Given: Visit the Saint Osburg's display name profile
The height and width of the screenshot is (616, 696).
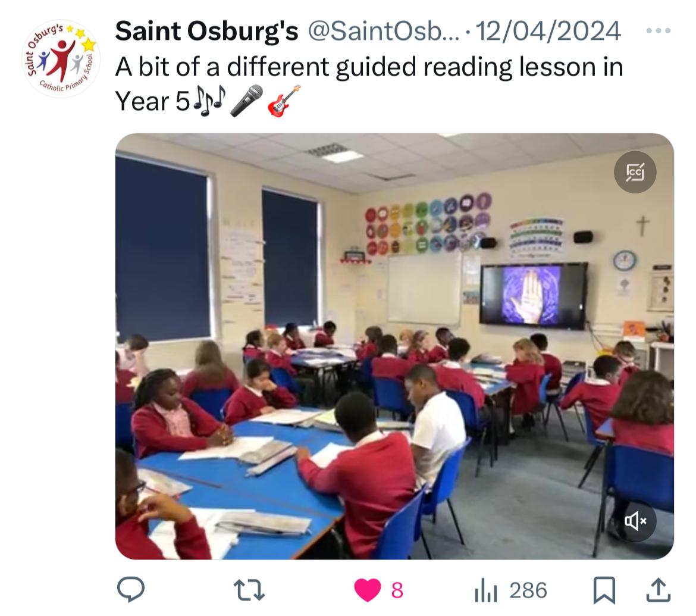Looking at the screenshot, I should [206, 30].
